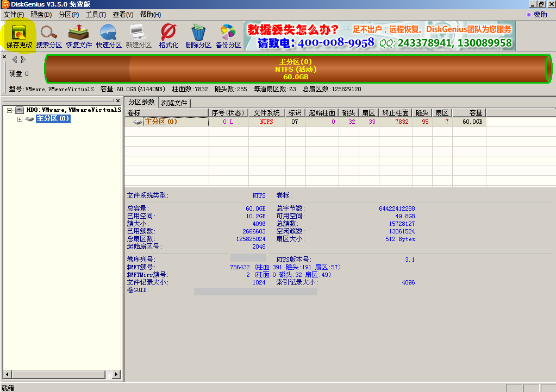Close the left disk tree panel with its X
Image resolution: width=556 pixels, height=392 pixels.
[x=4, y=56]
